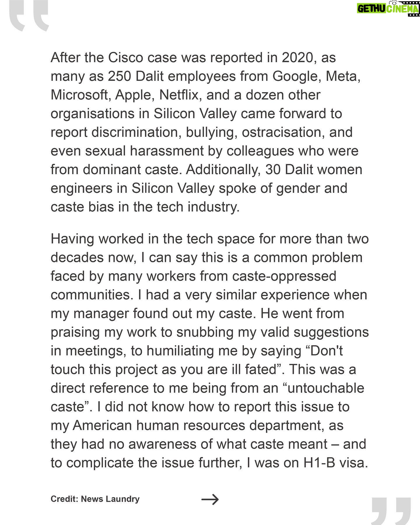Click the large opening quotation mark
This screenshot has width=420, height=525.
pyautogui.click(x=29, y=16)
